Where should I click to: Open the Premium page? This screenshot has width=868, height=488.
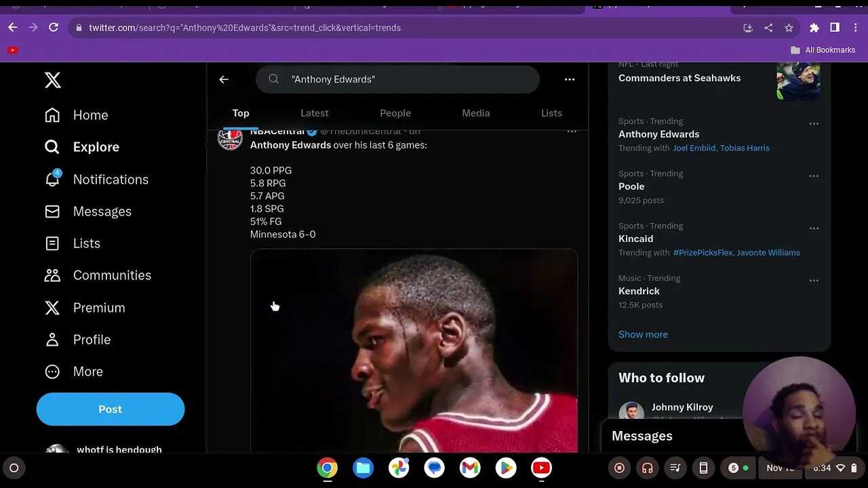click(x=85, y=308)
